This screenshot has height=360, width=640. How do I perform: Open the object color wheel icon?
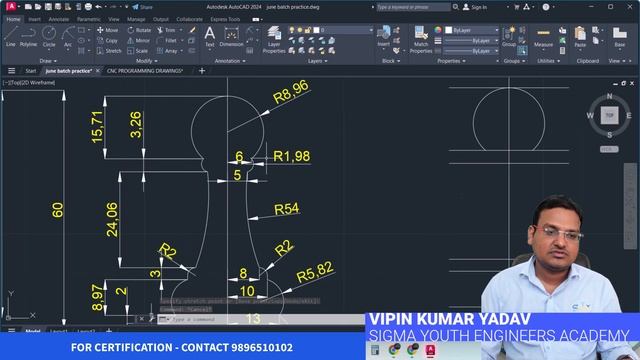click(x=438, y=30)
